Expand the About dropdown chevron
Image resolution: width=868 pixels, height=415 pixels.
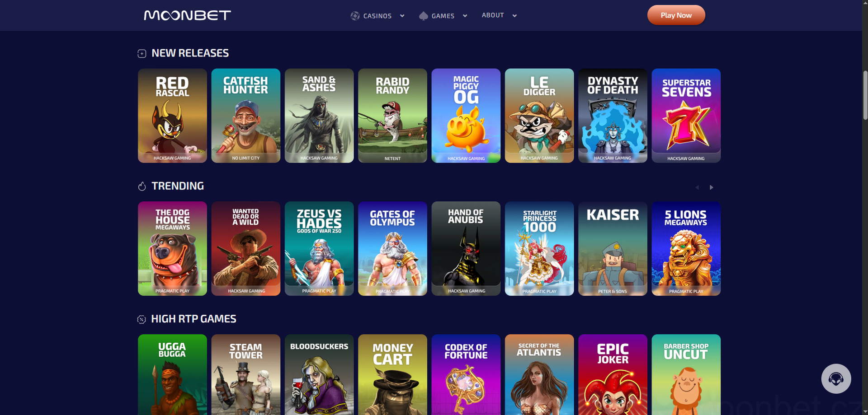[x=514, y=16]
